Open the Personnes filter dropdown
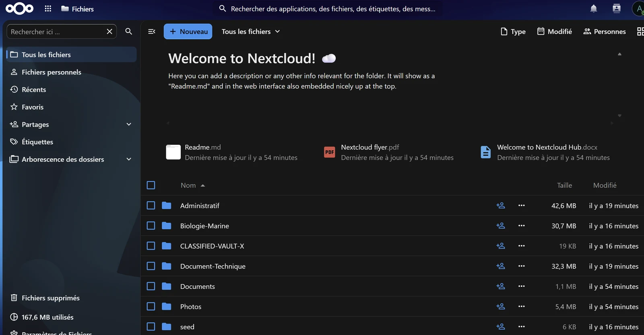Viewport: 644px width, 335px height. 605,31
